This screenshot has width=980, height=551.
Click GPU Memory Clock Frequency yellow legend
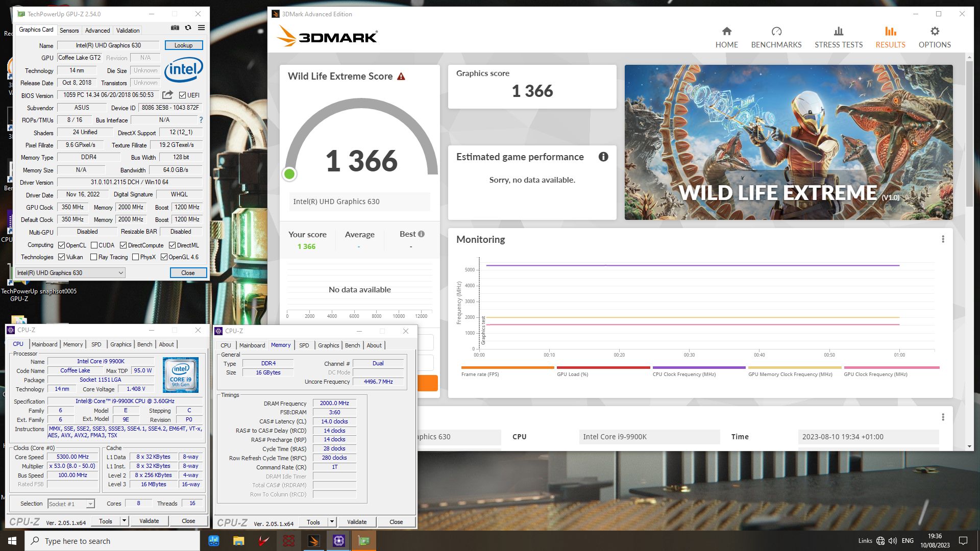[794, 372]
